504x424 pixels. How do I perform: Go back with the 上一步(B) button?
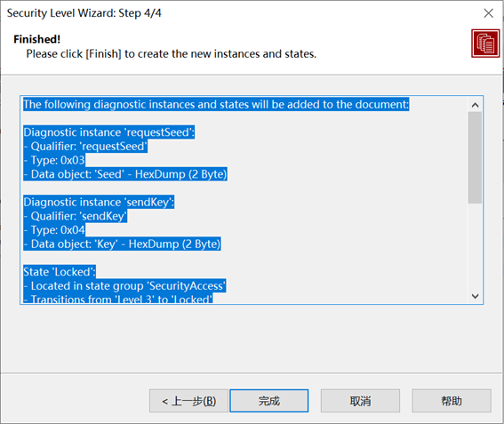(x=188, y=401)
